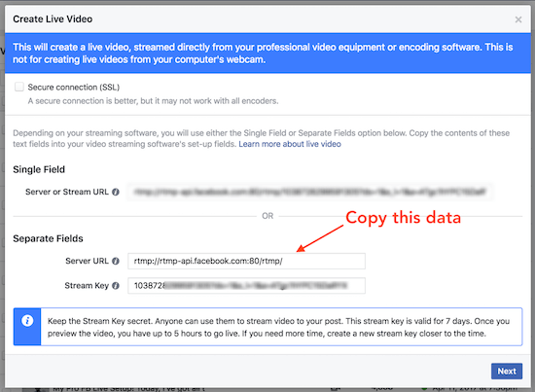
Task: Click info icon beside Server or Stream URL
Action: point(116,192)
